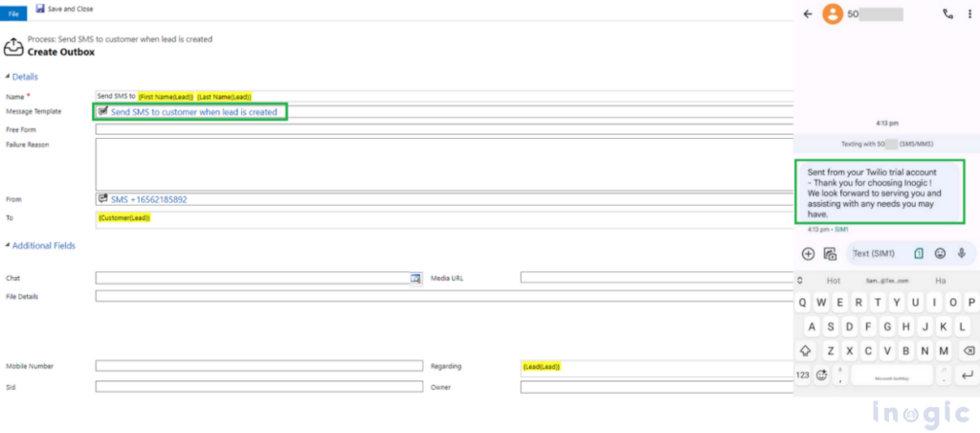Open the three-dot overflow menu
The image size is (980, 433).
(969, 13)
